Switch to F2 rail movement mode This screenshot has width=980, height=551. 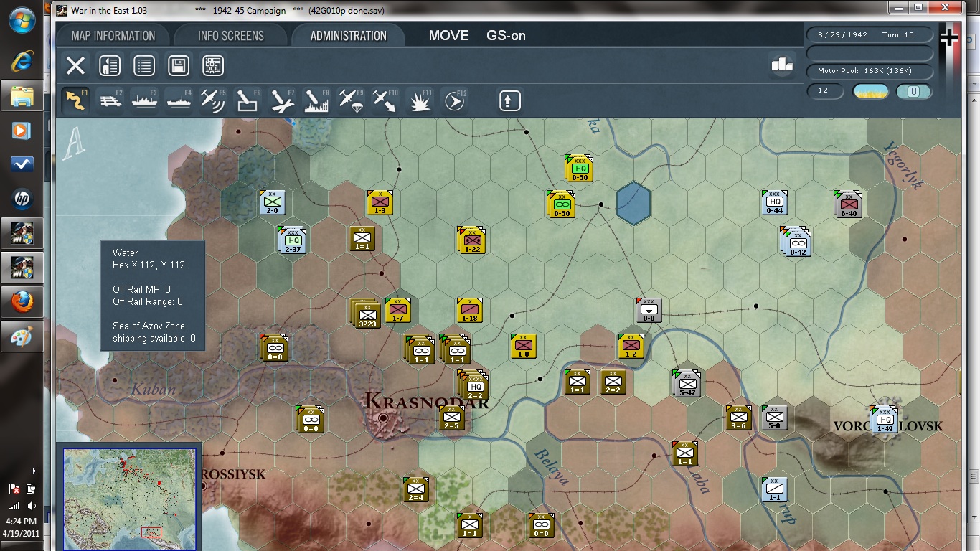coord(110,100)
